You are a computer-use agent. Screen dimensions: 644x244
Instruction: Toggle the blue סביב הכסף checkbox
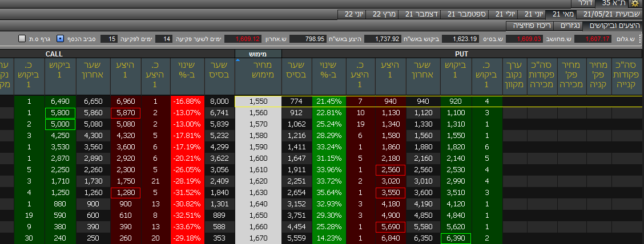point(61,39)
